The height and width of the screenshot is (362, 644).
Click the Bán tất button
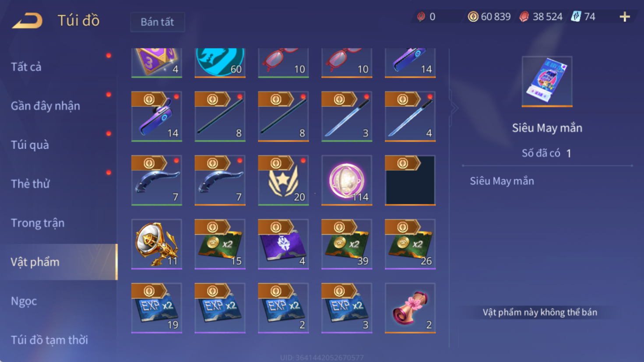(x=158, y=22)
